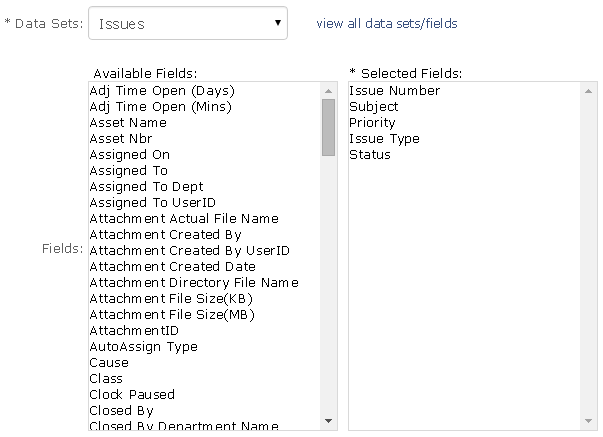
Task: Select Clock Paused field
Action: pyautogui.click(x=132, y=395)
